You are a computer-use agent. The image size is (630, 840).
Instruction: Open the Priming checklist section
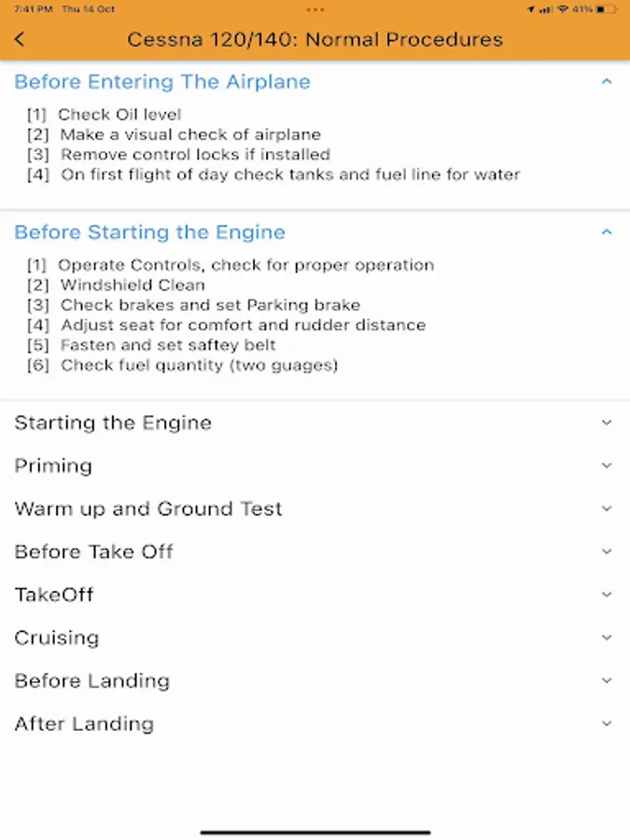(53, 466)
